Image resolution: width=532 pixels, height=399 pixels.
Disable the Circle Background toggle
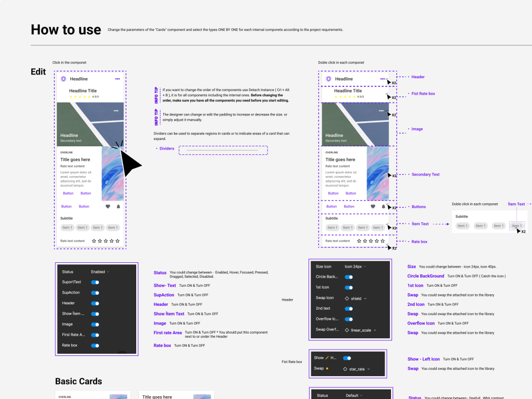349,277
